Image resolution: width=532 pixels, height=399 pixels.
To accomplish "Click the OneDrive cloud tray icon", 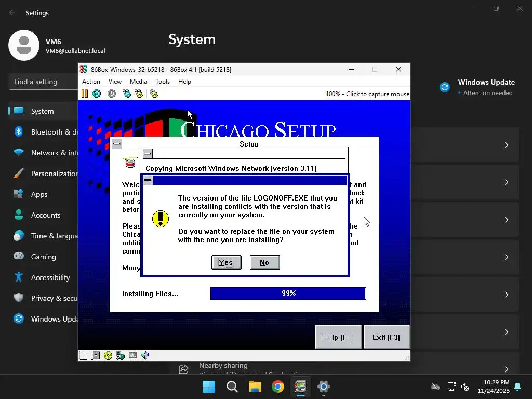I will (x=435, y=387).
